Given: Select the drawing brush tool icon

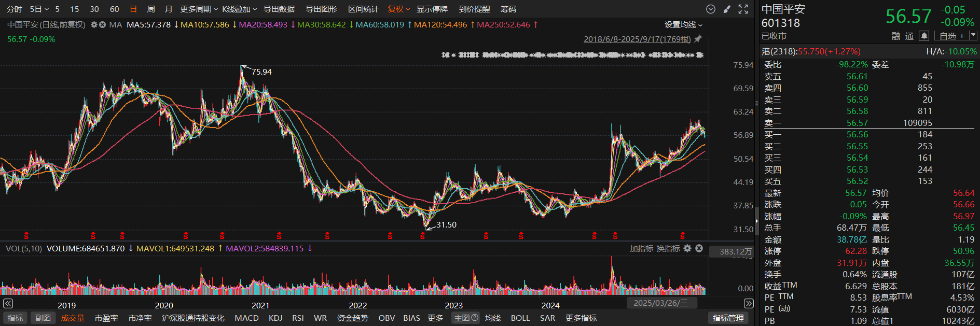Looking at the screenshot, I should coord(727,9).
